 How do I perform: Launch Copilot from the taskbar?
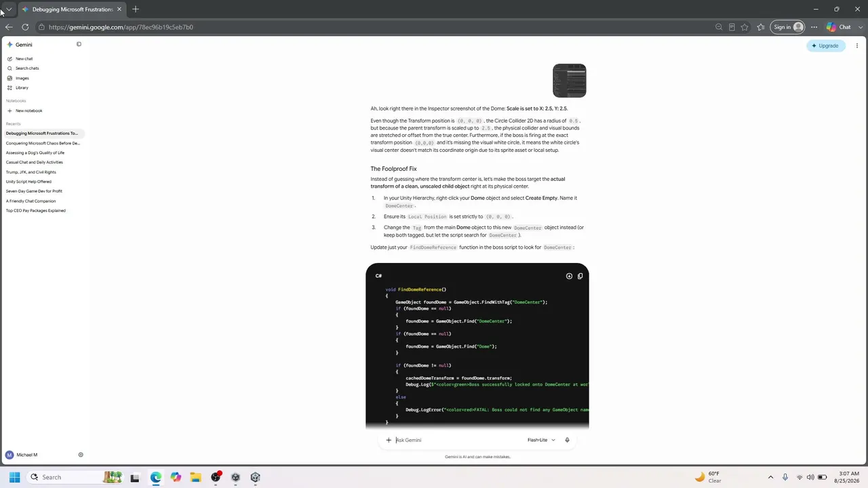click(176, 477)
